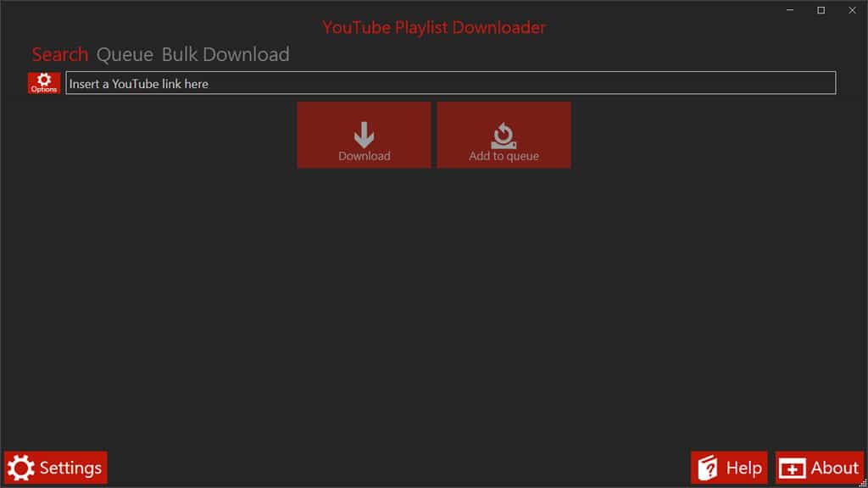Click the Download button
This screenshot has height=488, width=868.
[x=364, y=135]
